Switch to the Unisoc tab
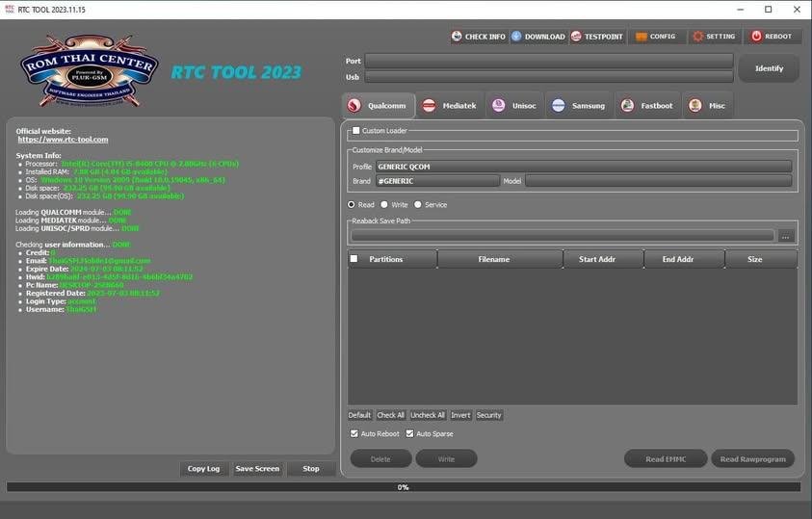This screenshot has height=519, width=812. 514,106
